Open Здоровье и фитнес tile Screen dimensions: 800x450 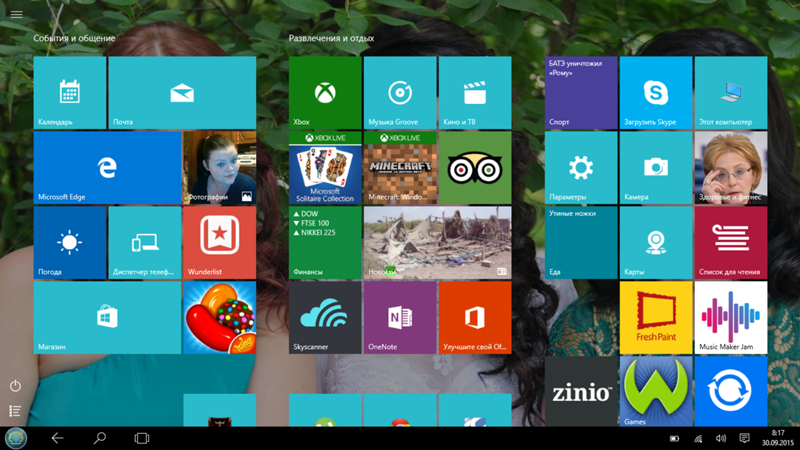(731, 167)
